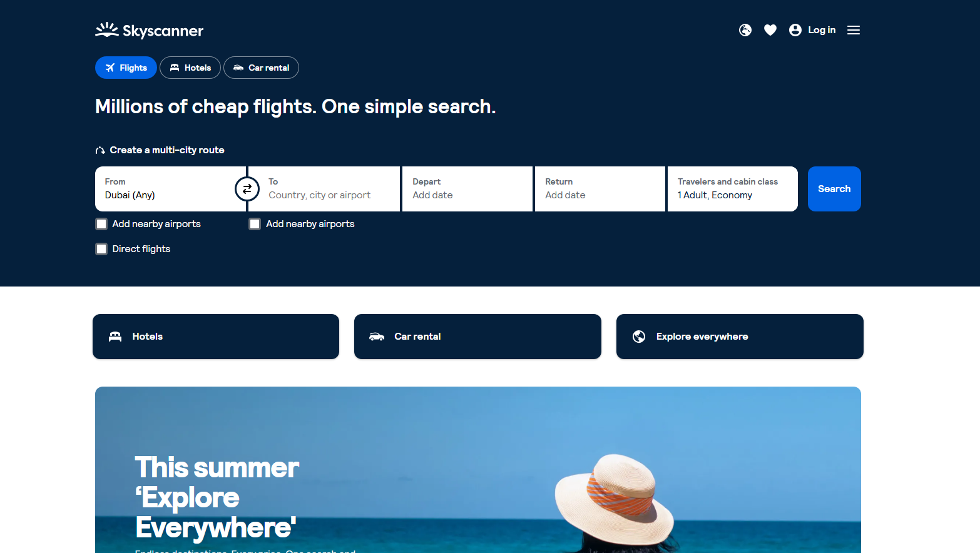Image resolution: width=980 pixels, height=553 pixels.
Task: Click the Log in link
Action: tap(822, 30)
